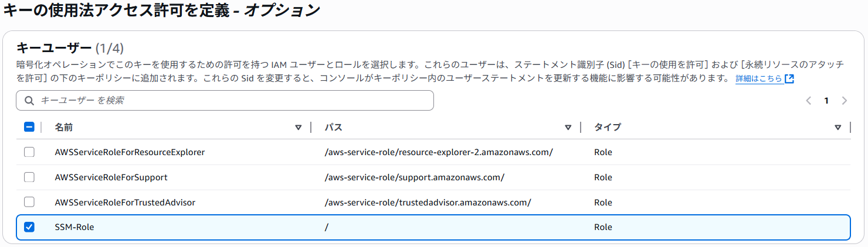Select the SSM-Role row name
The width and height of the screenshot is (868, 247).
tap(74, 227)
